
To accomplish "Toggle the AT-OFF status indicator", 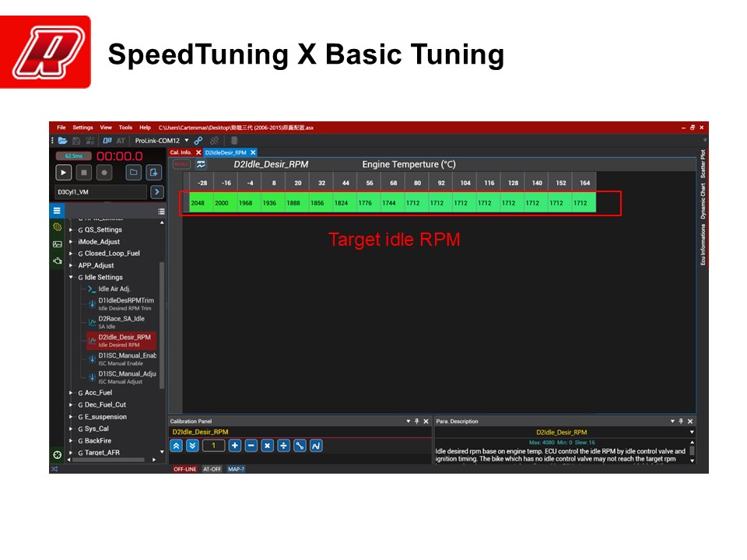I will (212, 469).
